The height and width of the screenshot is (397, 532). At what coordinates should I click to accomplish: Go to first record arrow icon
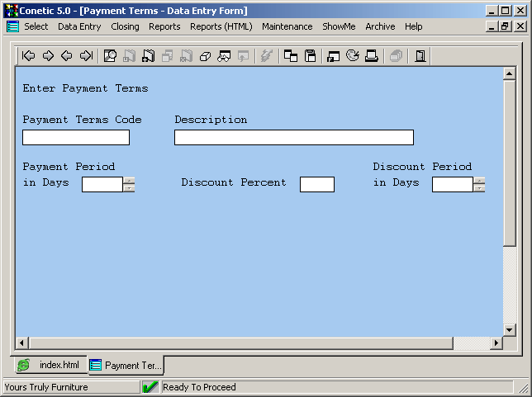pyautogui.click(x=29, y=56)
